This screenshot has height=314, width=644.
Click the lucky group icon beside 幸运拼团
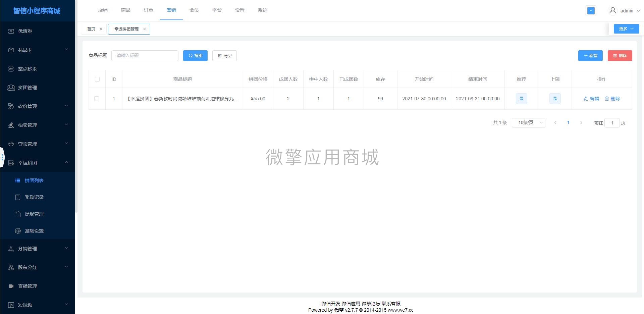coord(11,163)
